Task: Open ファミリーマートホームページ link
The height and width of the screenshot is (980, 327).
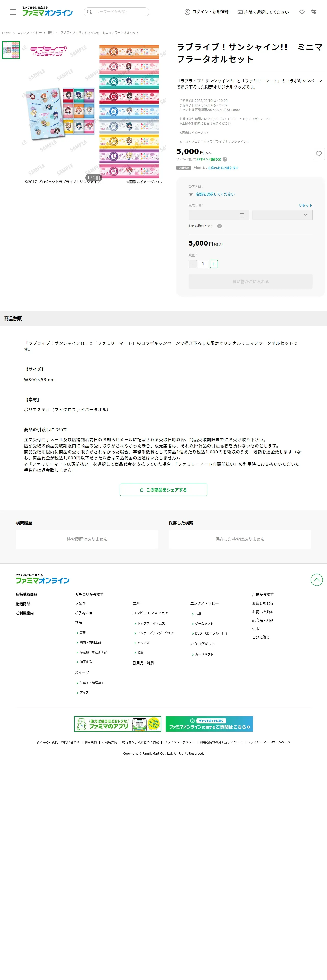Action: 269,742
